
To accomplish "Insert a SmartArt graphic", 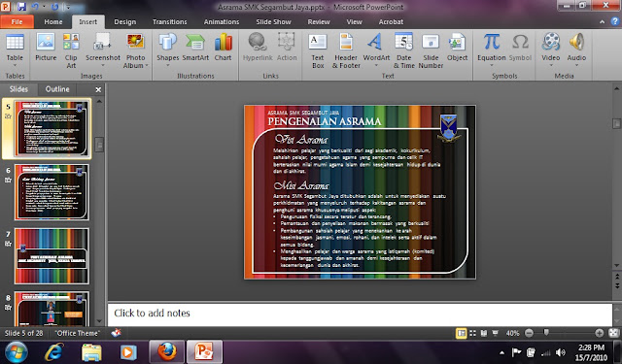I will pos(195,48).
